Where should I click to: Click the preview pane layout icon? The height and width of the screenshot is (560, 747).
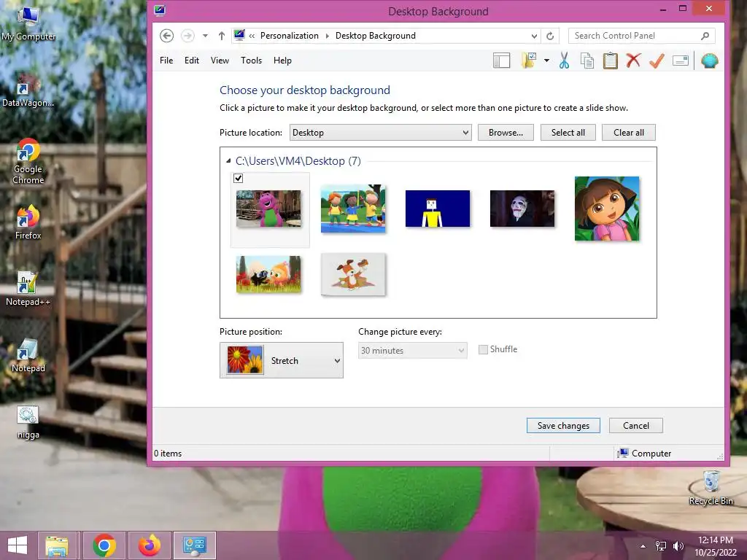(501, 61)
